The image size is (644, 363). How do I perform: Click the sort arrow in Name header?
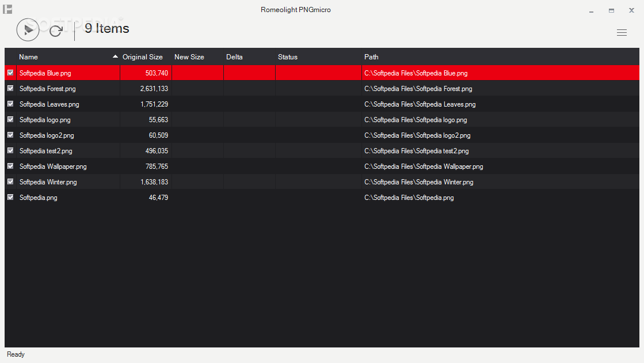(x=116, y=56)
